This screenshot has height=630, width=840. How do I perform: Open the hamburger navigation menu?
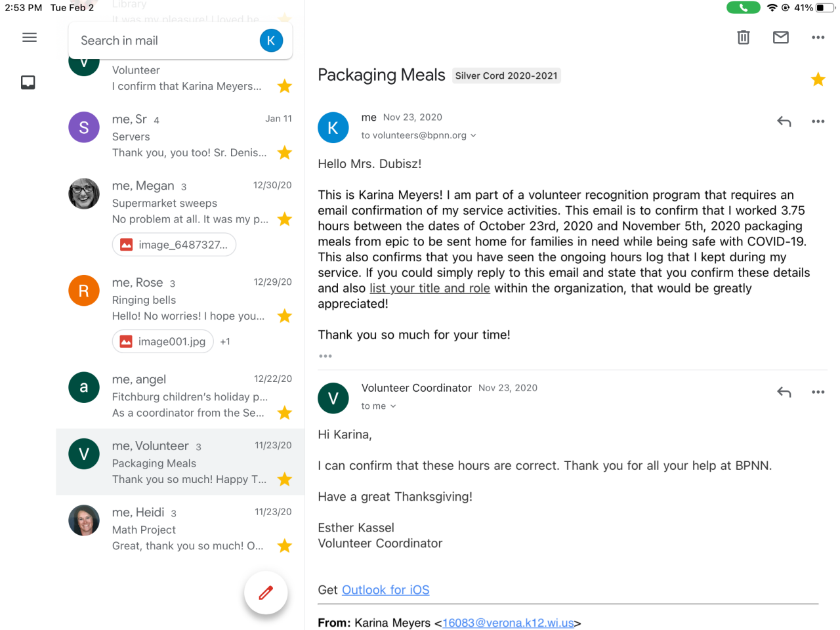30,37
